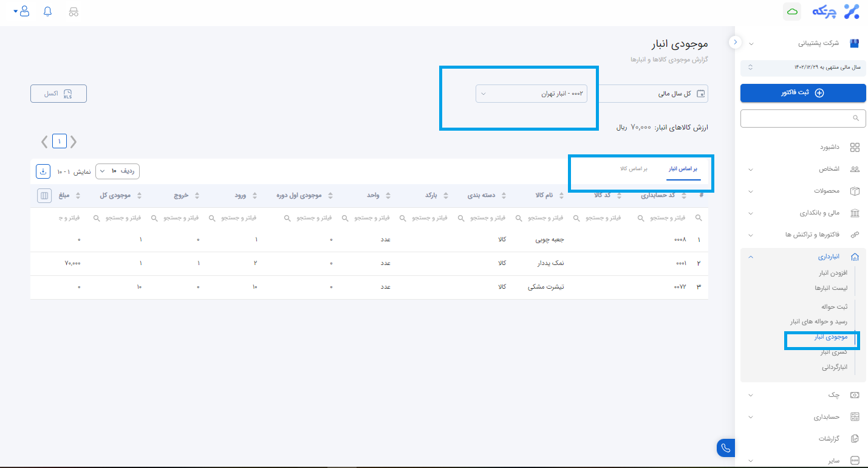The image size is (868, 468).
Task: Open the انبار تهران warehouse dropdown
Action: 531,94
